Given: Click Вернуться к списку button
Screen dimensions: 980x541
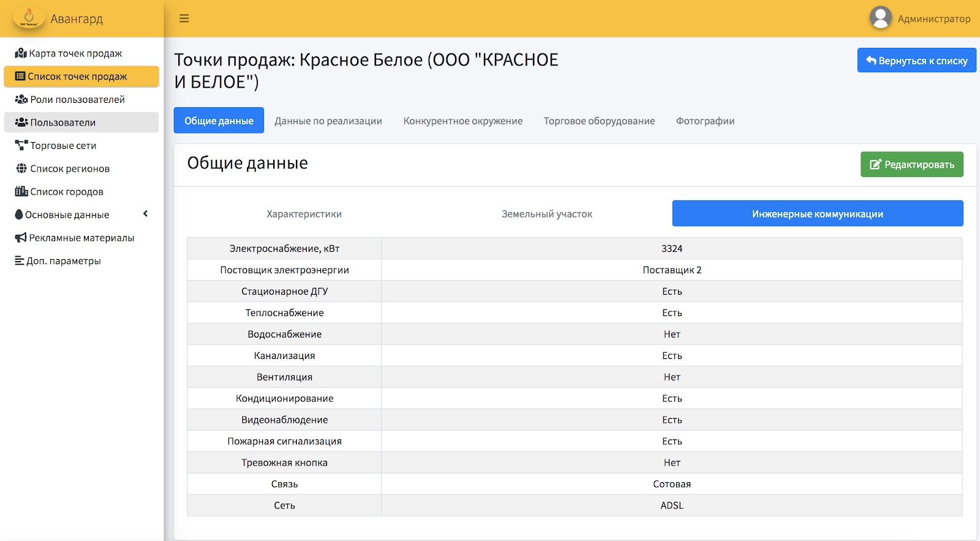Looking at the screenshot, I should 916,60.
